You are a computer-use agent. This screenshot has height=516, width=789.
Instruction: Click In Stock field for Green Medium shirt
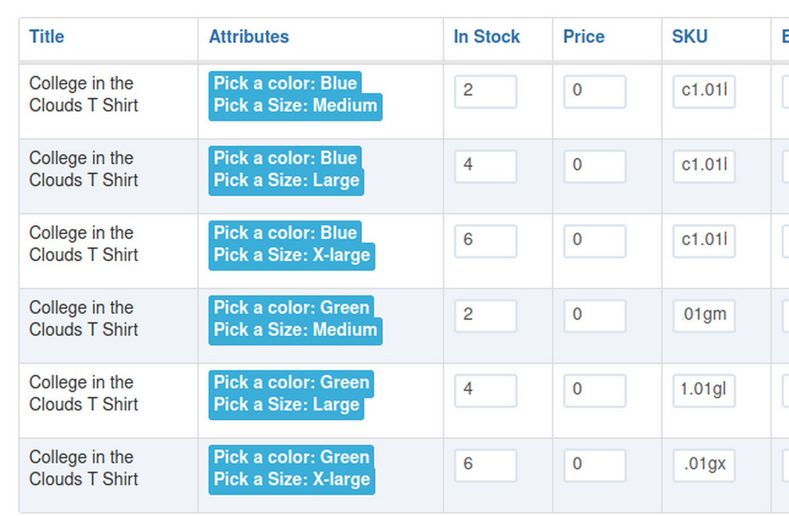[x=486, y=316]
